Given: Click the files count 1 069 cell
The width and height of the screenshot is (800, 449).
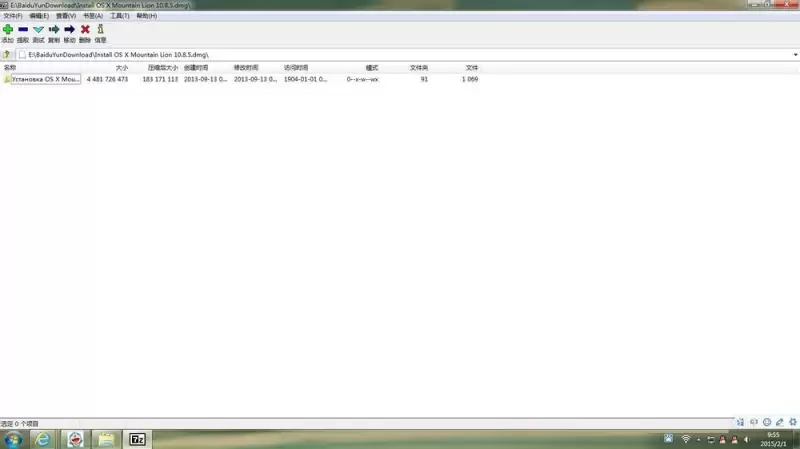Looking at the screenshot, I should 470,79.
